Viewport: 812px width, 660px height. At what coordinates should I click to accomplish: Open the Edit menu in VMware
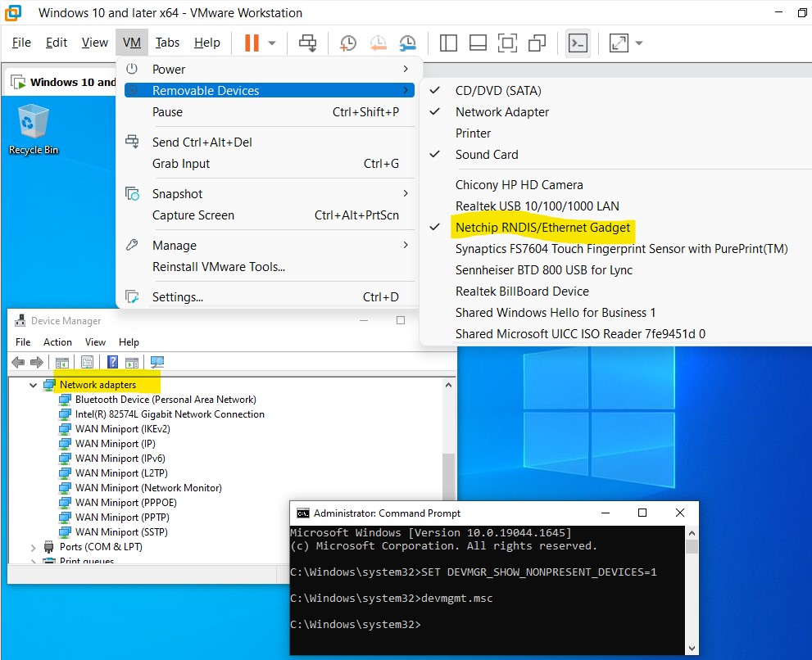(x=56, y=43)
